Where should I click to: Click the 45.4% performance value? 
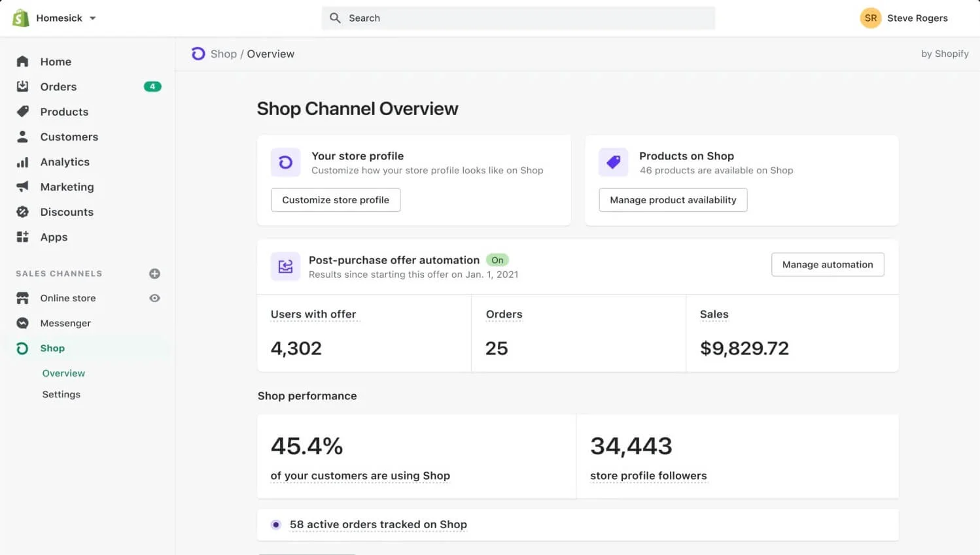click(x=307, y=446)
